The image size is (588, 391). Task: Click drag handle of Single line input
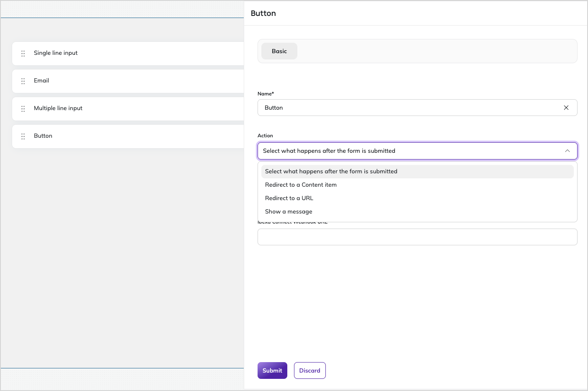(23, 54)
